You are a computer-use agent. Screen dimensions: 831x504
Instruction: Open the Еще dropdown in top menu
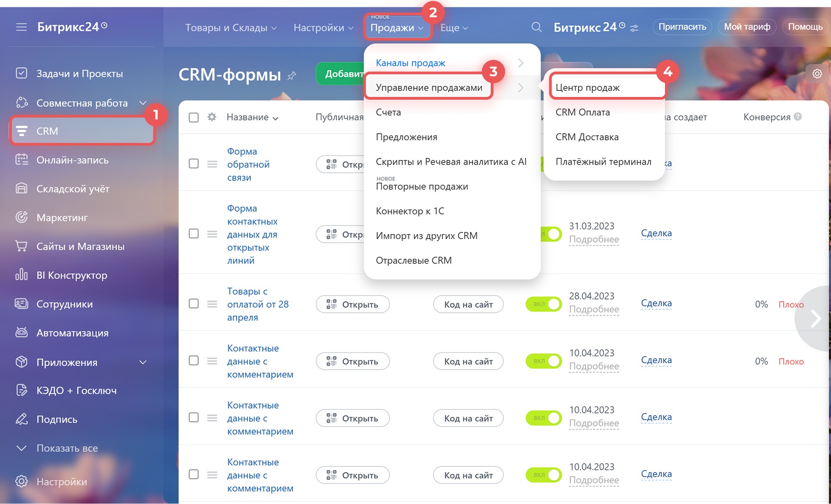click(x=454, y=28)
